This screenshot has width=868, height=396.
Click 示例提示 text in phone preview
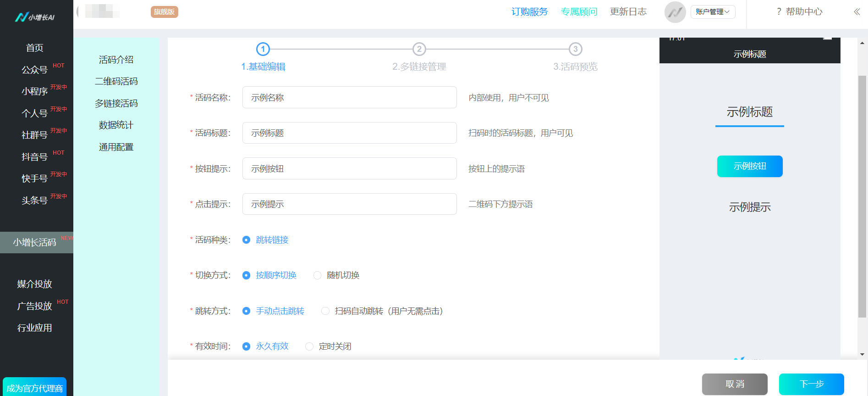[x=750, y=207]
